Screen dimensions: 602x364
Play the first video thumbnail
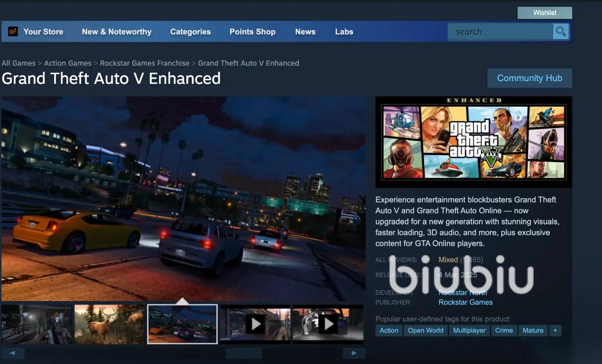(255, 324)
